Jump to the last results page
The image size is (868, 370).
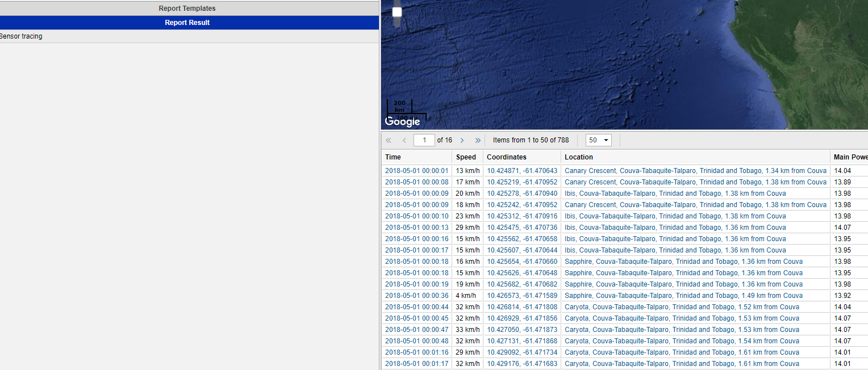(x=478, y=140)
